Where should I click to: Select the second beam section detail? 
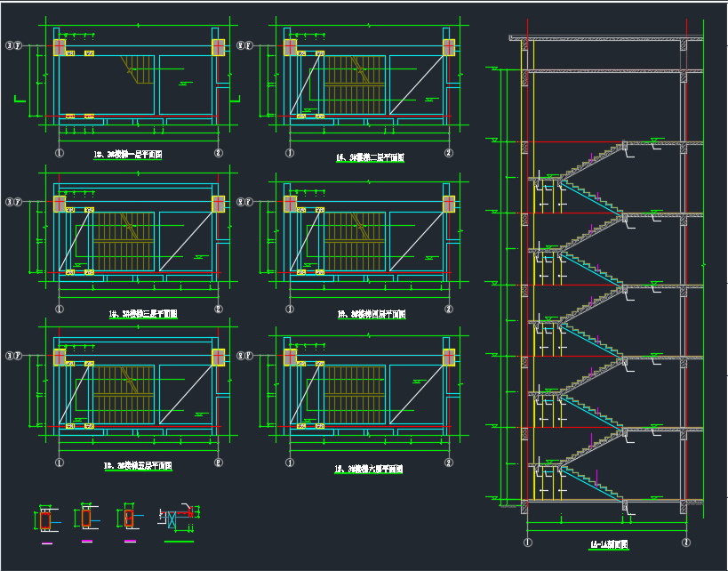point(87,518)
